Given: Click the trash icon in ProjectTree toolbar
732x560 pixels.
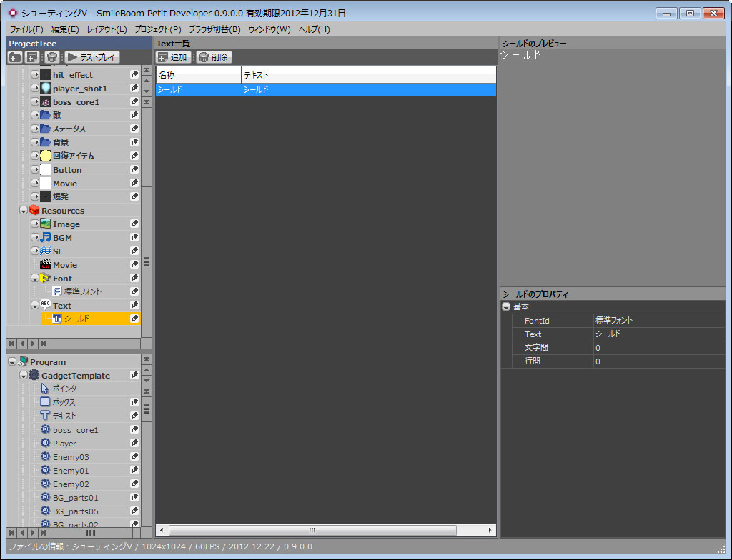Looking at the screenshot, I should coord(52,57).
